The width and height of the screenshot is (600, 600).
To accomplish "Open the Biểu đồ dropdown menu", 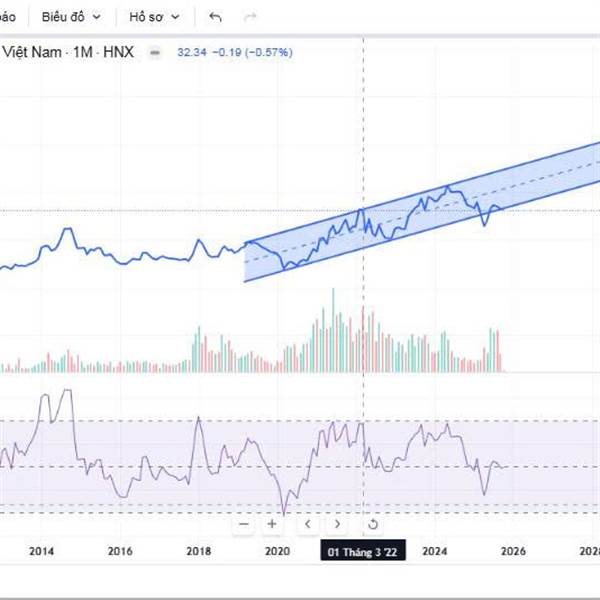I will [71, 17].
